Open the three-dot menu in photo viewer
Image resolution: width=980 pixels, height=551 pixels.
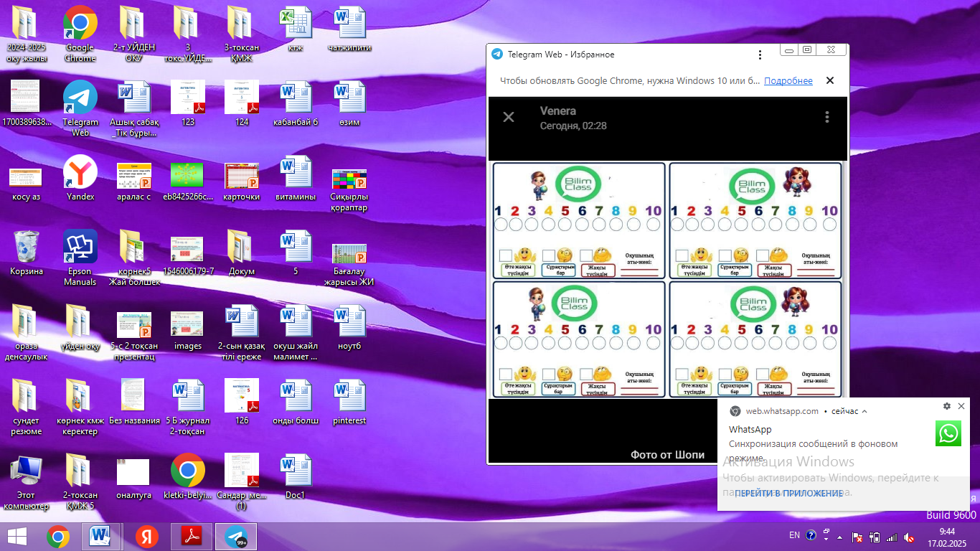827,117
